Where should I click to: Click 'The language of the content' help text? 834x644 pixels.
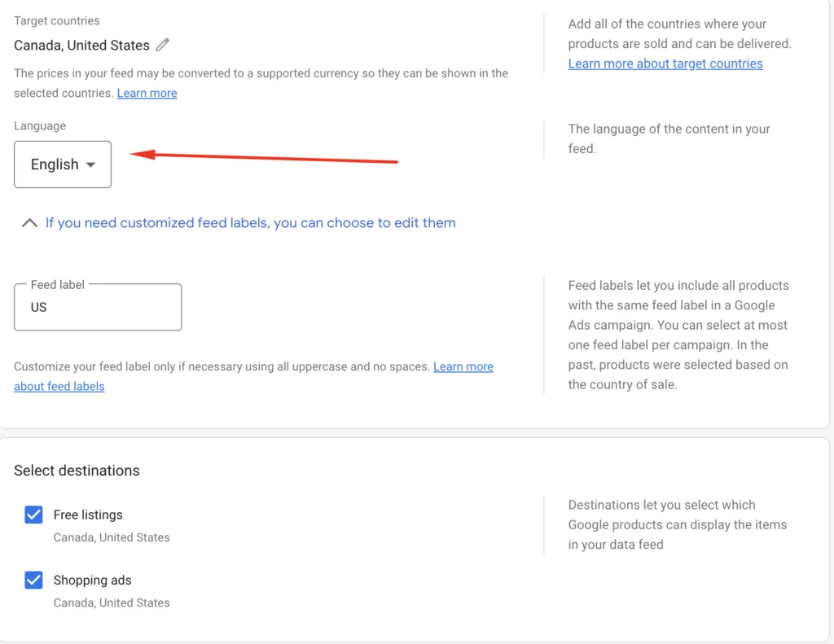coord(669,138)
